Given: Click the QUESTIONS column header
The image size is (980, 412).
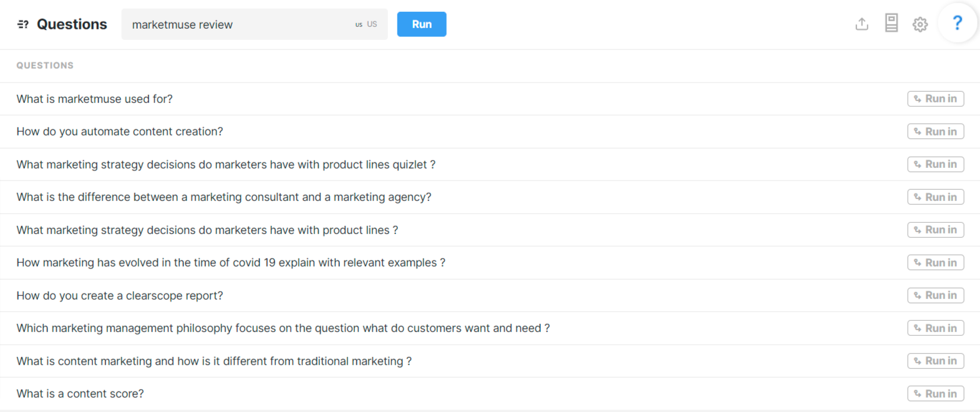Looking at the screenshot, I should coord(45,66).
